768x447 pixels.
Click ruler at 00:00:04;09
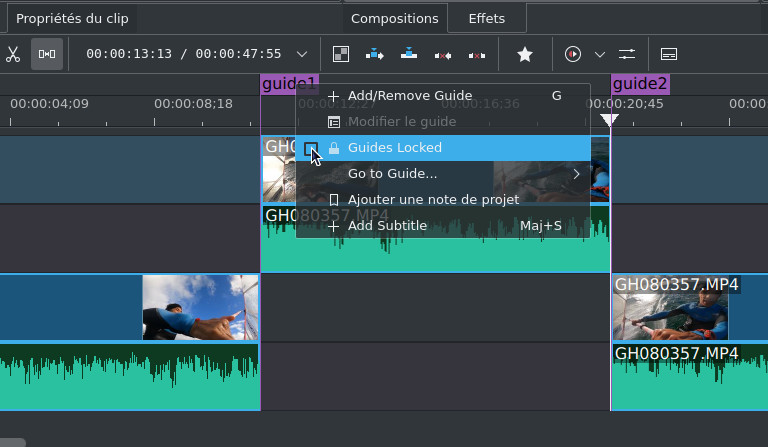click(x=49, y=104)
